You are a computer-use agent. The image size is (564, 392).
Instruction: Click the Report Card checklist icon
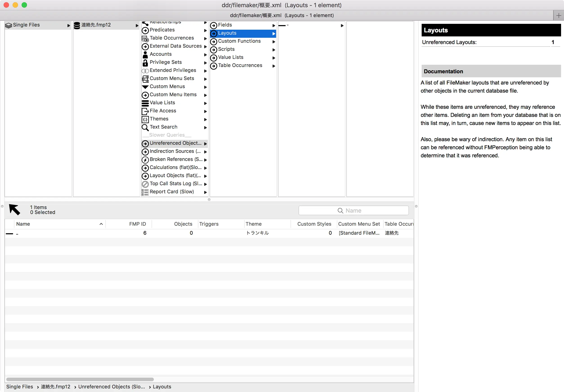click(145, 192)
